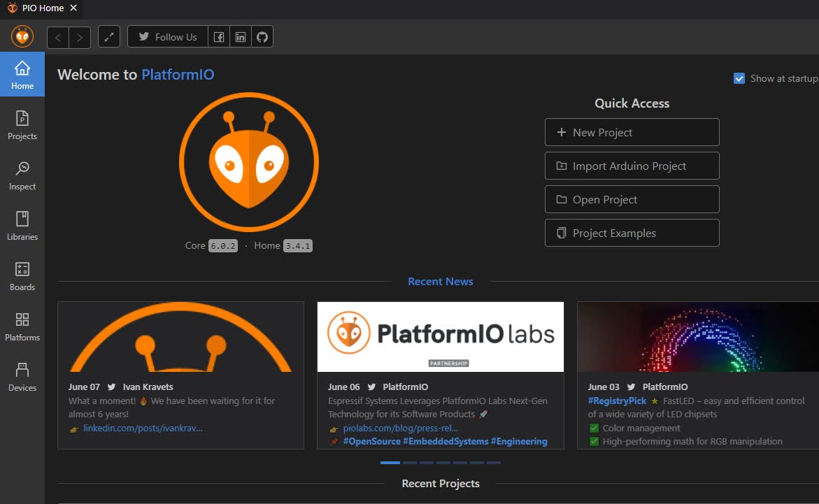This screenshot has width=819, height=504.
Task: Click the Project Examples button
Action: pos(632,232)
